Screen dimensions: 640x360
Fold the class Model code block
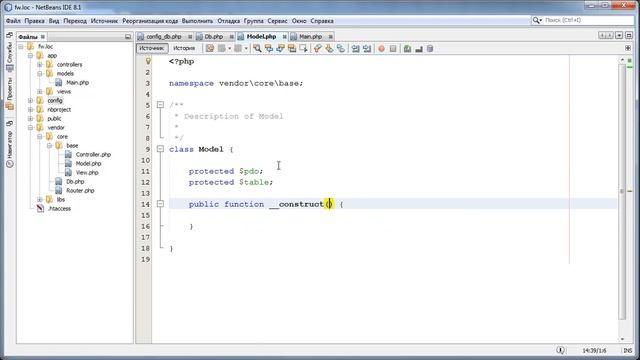point(160,149)
